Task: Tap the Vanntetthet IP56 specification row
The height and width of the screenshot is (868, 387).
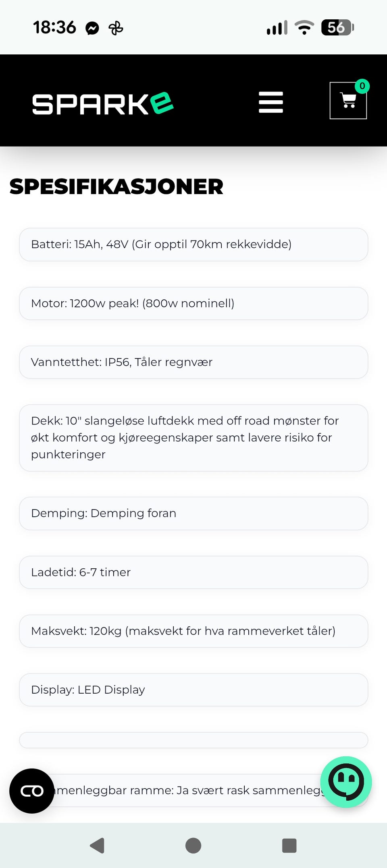Action: [193, 362]
